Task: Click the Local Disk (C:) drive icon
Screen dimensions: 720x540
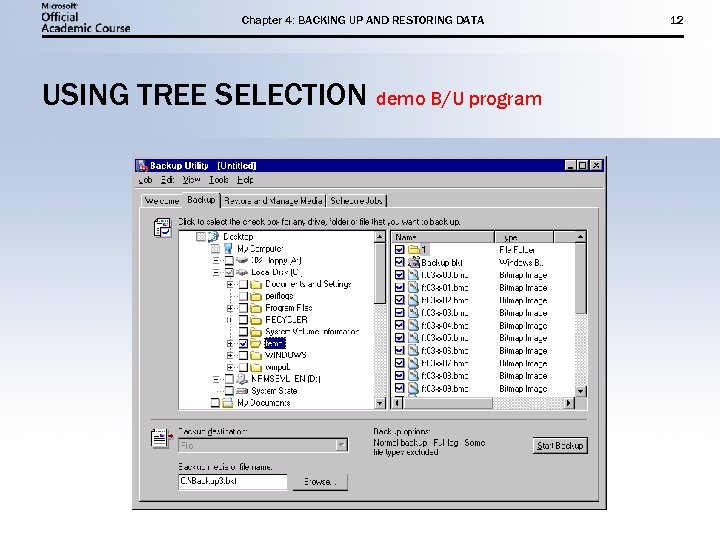Action: coord(242,273)
